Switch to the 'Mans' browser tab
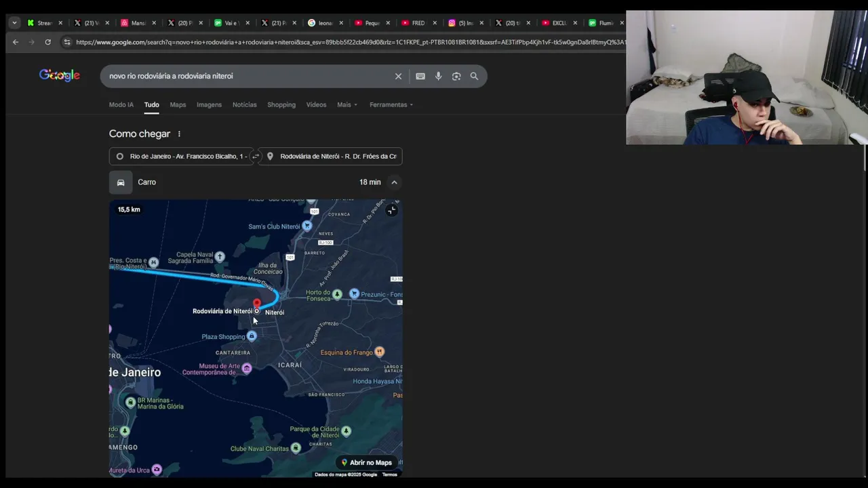The image size is (868, 488). 138,23
